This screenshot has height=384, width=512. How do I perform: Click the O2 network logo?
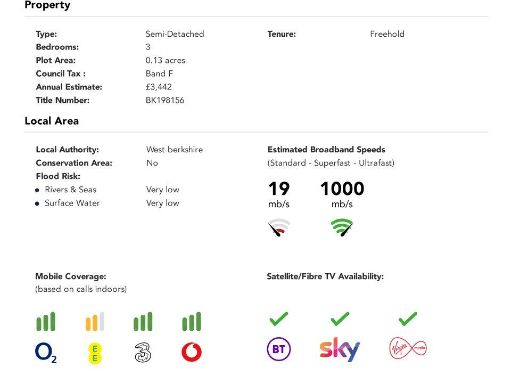click(x=46, y=353)
